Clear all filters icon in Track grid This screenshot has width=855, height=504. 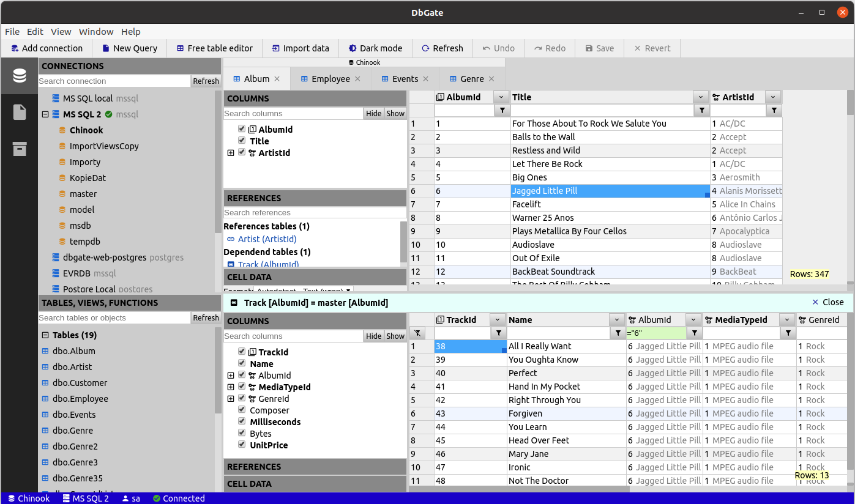click(417, 333)
